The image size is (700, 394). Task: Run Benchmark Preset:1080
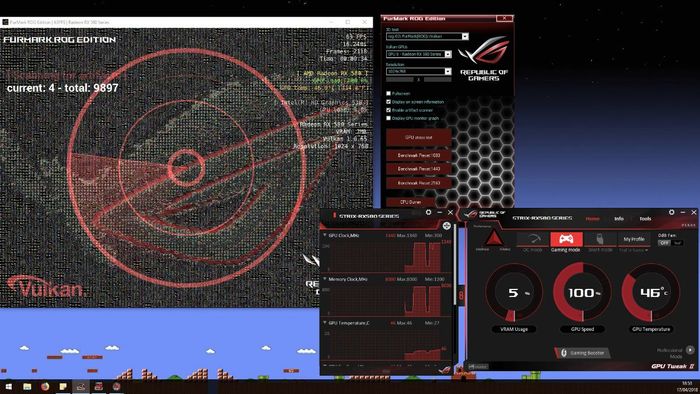[418, 155]
